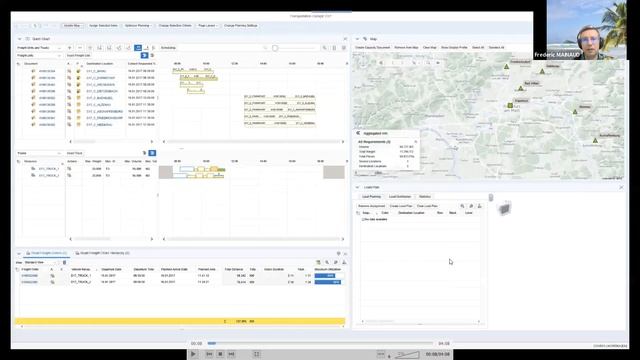This screenshot has height=360, width=640.
Task: Open the Optimizer Planning dropdown button
Action: coord(138,26)
